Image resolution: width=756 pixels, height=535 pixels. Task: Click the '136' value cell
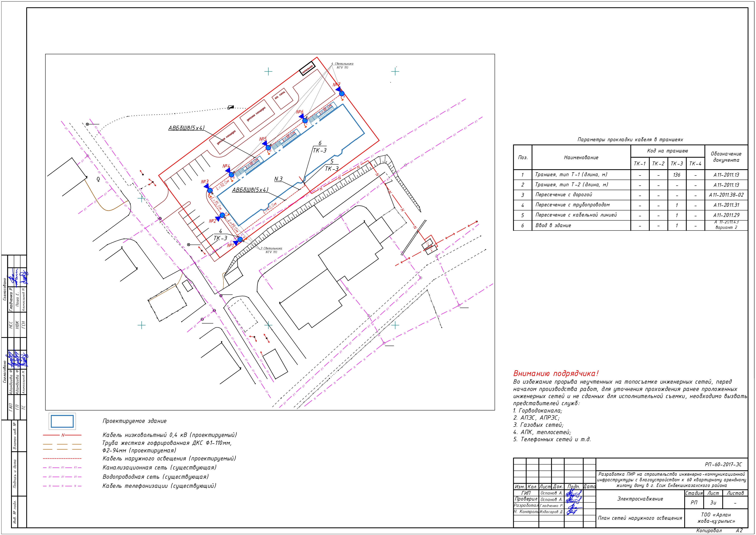click(x=677, y=175)
